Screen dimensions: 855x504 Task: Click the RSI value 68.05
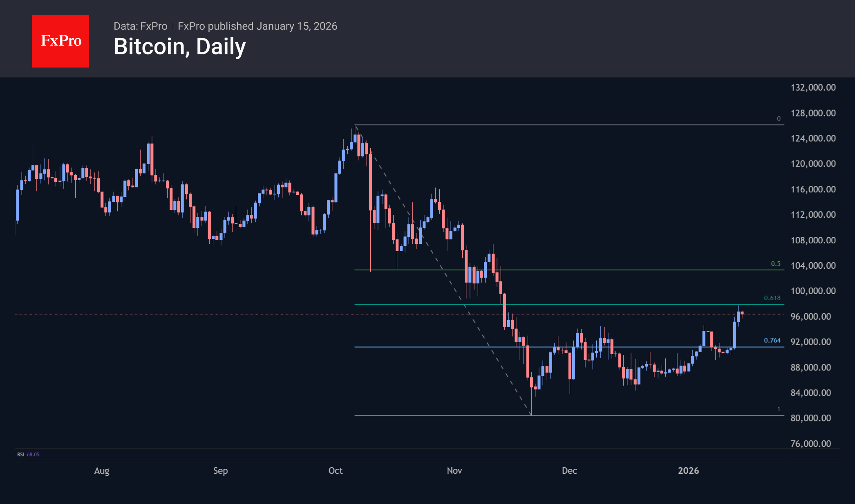33,455
